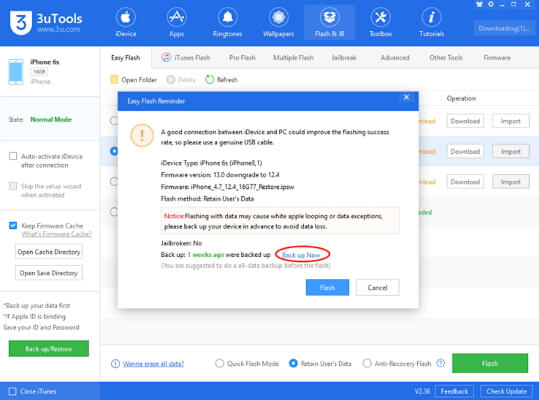Image resolution: width=539 pixels, height=400 pixels.
Task: Click Download in the first firmware row
Action: point(465,121)
